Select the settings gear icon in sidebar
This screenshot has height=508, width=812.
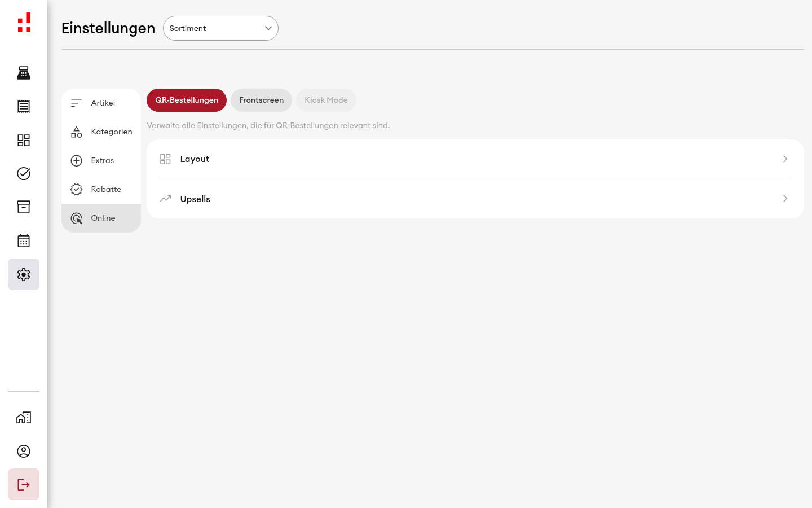click(24, 274)
